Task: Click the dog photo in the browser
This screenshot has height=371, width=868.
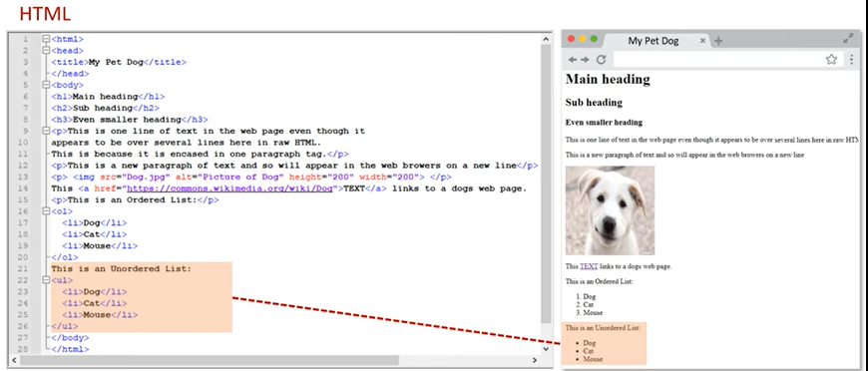Action: click(x=610, y=210)
